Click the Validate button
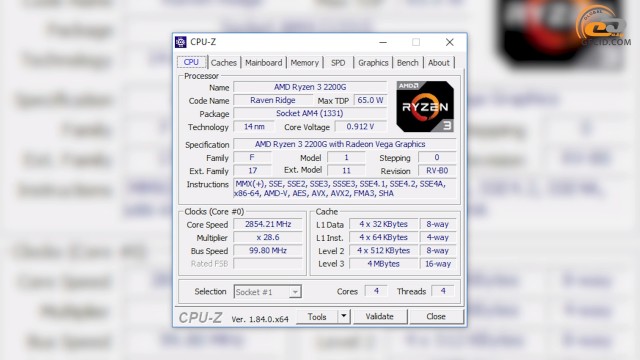640x360 pixels. [x=380, y=316]
